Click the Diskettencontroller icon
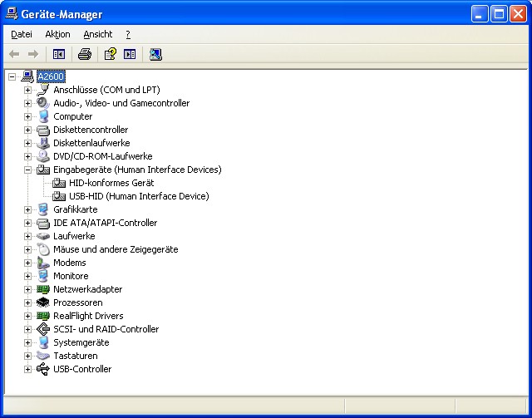532x418 pixels. click(x=43, y=130)
